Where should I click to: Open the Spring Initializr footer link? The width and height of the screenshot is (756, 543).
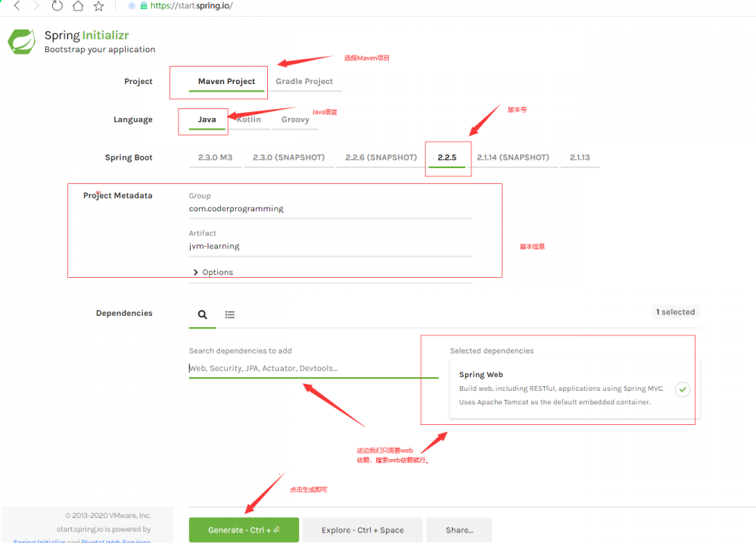(x=39, y=541)
